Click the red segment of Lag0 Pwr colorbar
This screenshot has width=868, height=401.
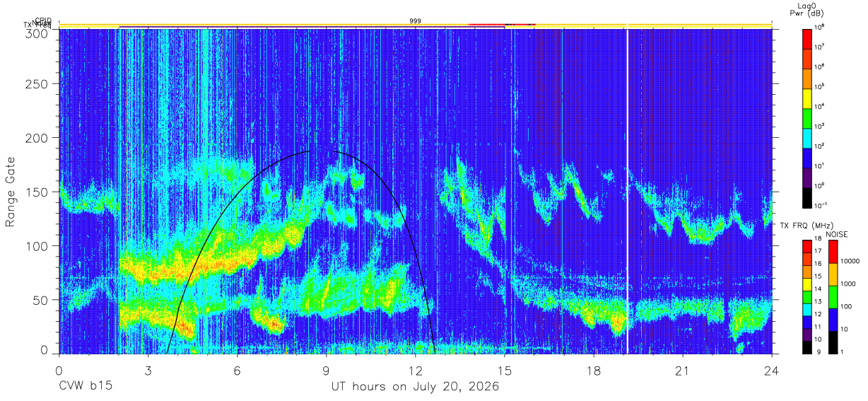[x=807, y=38]
